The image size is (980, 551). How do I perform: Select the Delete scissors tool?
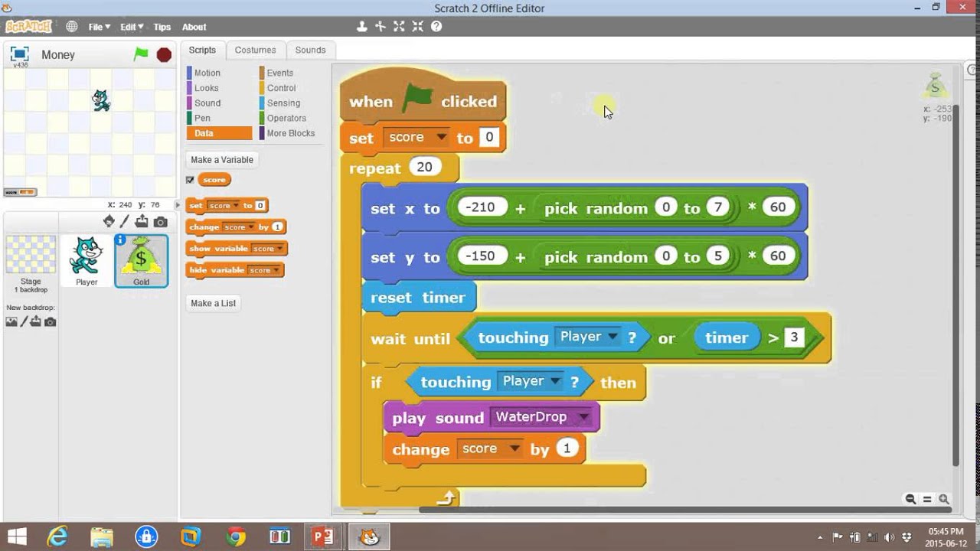381,27
